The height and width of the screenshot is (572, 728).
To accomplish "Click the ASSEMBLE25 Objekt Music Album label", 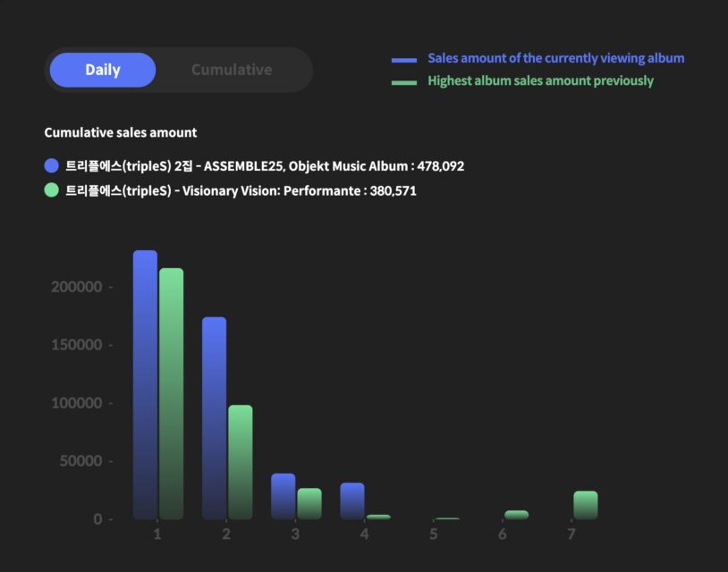I will 265,166.
